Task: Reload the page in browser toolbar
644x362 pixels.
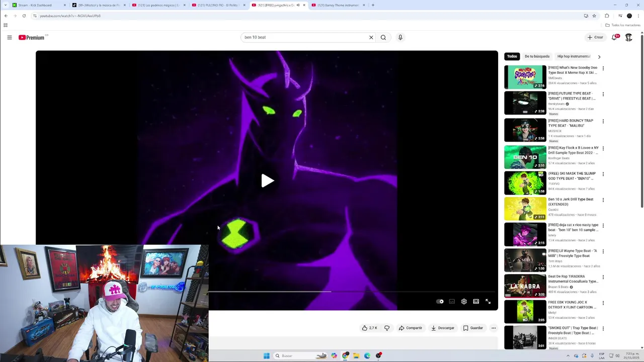Action: (x=24, y=16)
